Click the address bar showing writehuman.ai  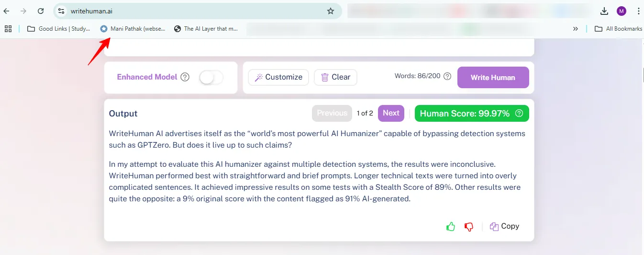[197, 11]
